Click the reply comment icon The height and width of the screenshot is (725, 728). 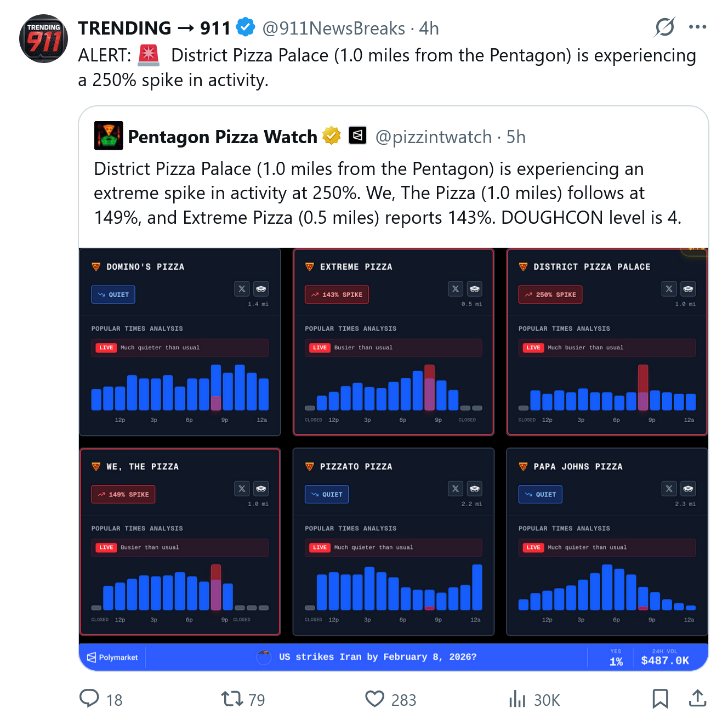[x=89, y=699]
